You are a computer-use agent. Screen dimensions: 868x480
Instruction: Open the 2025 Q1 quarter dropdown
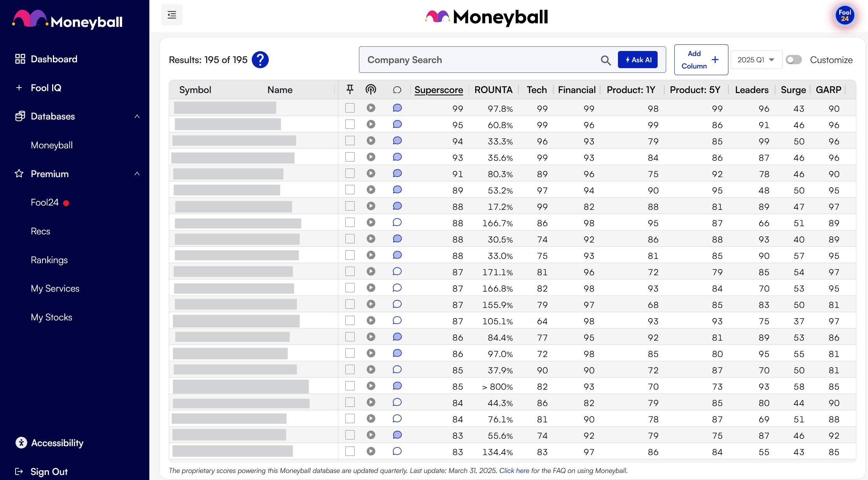point(756,60)
